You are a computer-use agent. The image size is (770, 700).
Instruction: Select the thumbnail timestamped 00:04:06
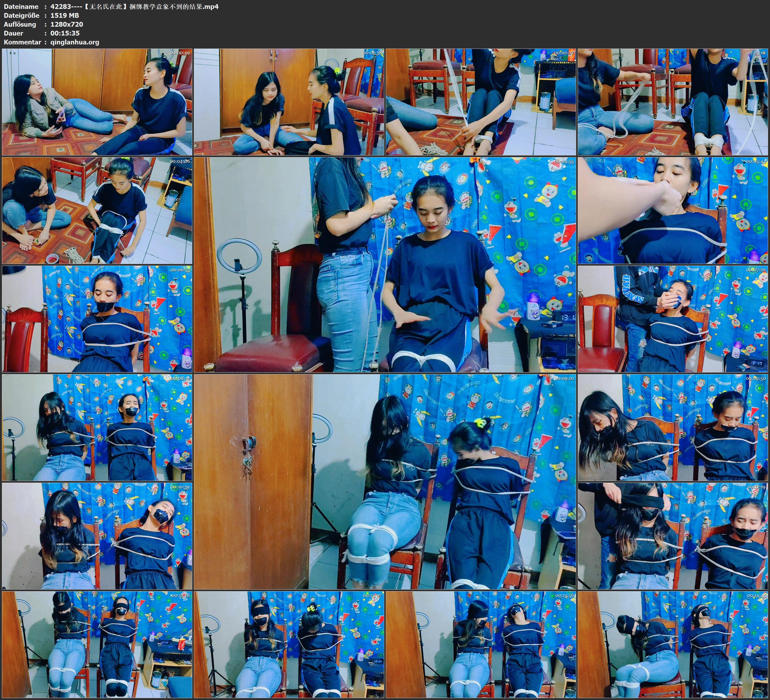[x=97, y=210]
